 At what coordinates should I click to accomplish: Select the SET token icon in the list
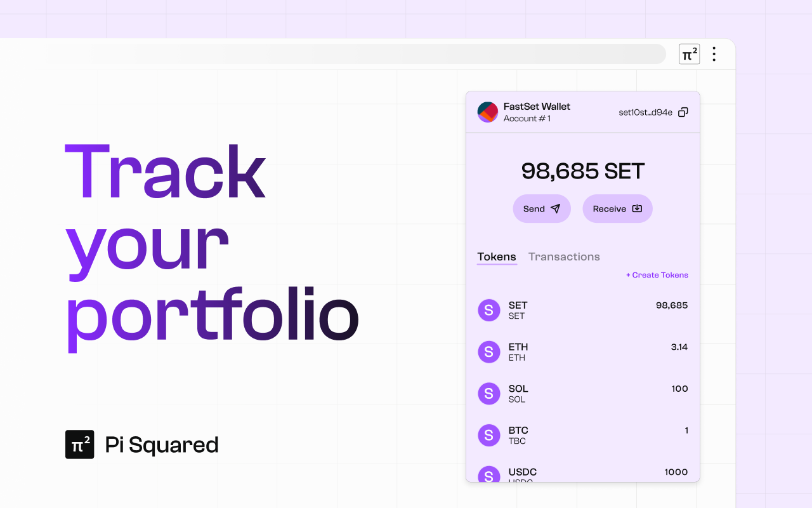pyautogui.click(x=489, y=310)
